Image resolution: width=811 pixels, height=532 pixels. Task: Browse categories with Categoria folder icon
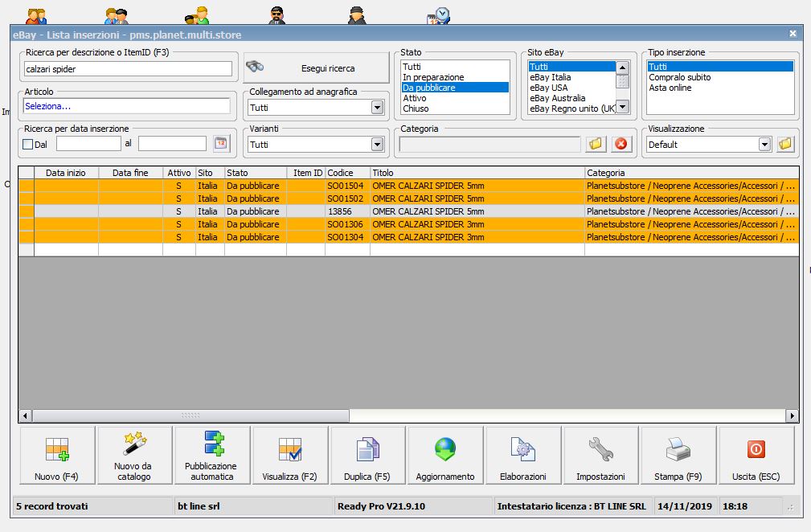pos(596,144)
